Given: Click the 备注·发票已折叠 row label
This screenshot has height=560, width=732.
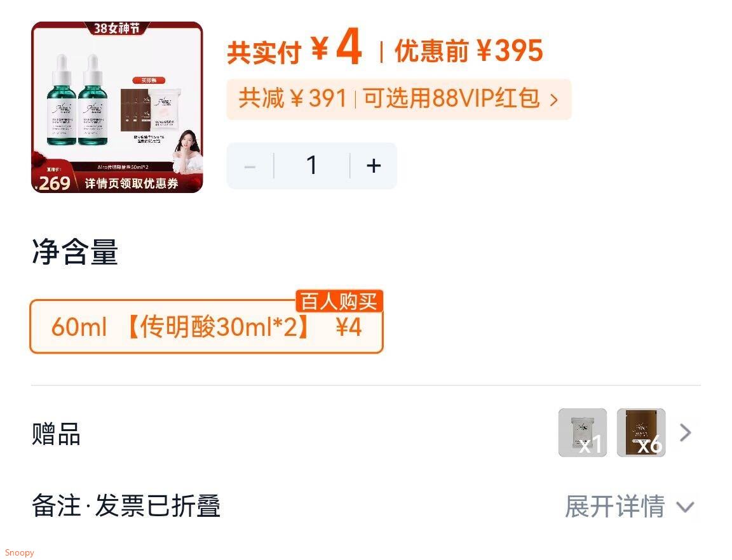Looking at the screenshot, I should tap(126, 505).
